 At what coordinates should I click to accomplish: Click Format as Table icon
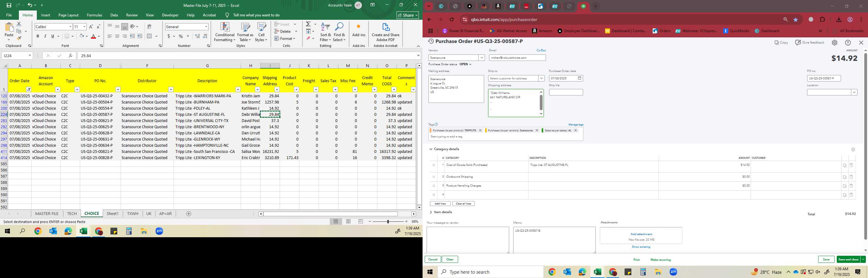click(x=245, y=32)
